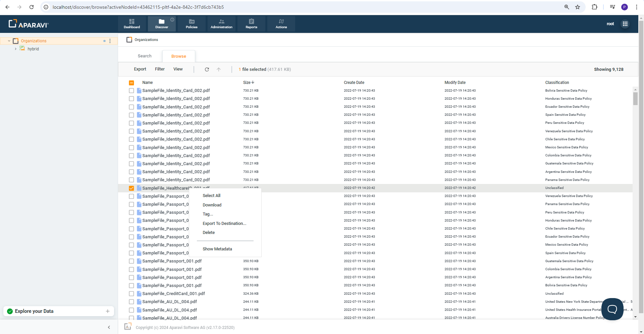Toggle the select-all checkbox in Name header
The width and height of the screenshot is (644, 334).
[x=131, y=83]
